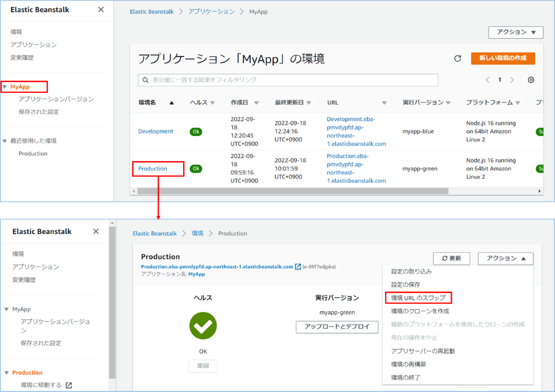555x392 pixels.
Task: Click the refresh icon beside 新しい環境の作成
Action: [457, 58]
